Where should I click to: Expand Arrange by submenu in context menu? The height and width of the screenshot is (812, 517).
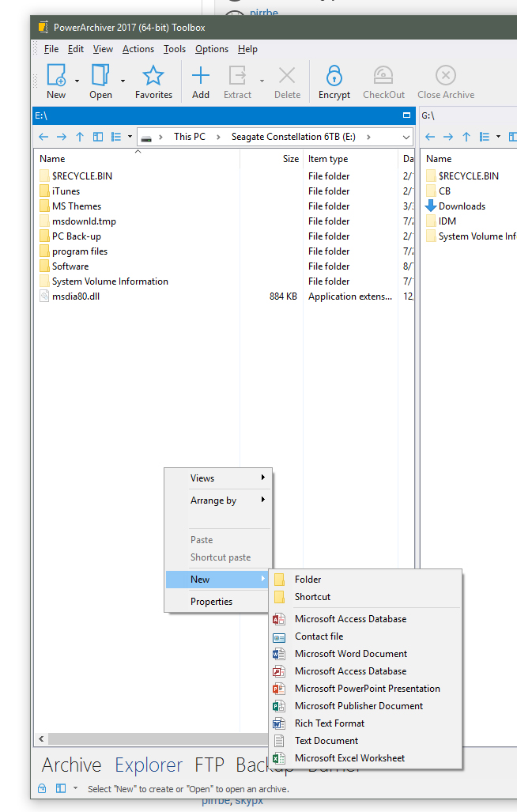pyautogui.click(x=218, y=500)
